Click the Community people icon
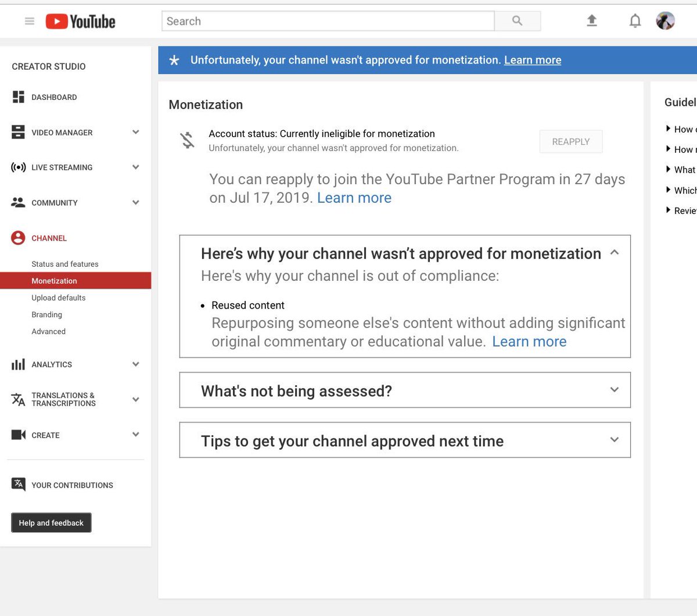Screen dimensions: 697x616 click(19, 203)
